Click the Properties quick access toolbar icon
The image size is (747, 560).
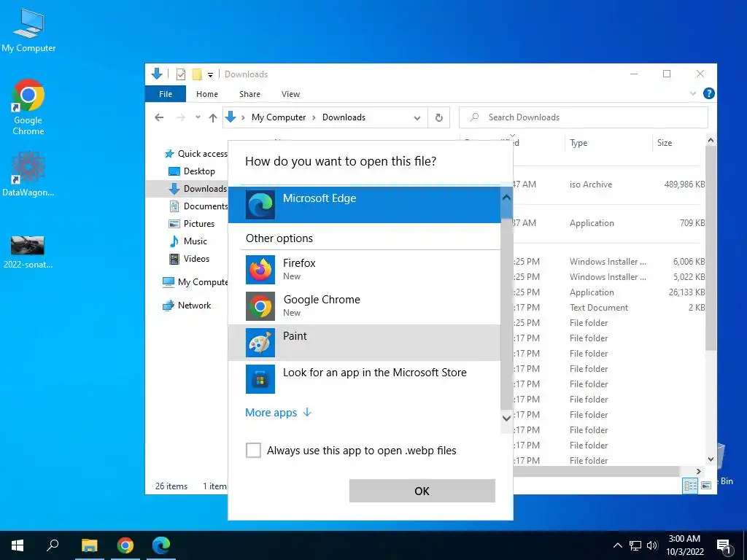click(181, 74)
